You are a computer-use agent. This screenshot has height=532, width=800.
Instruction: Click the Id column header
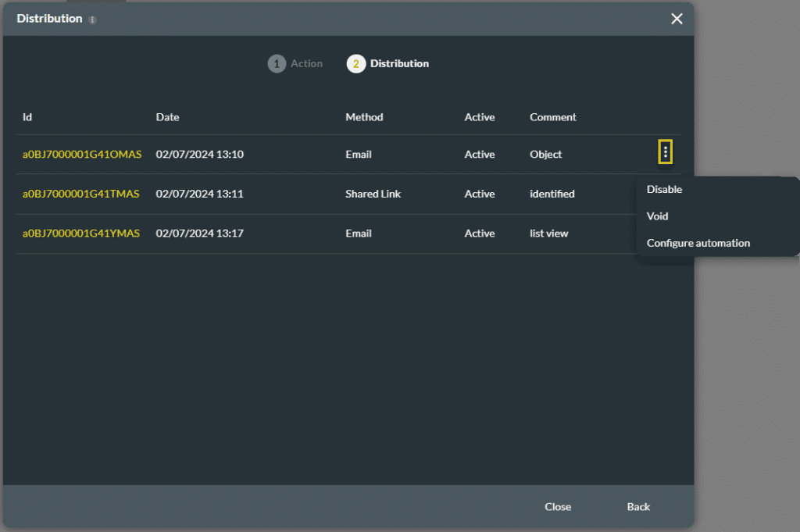coord(27,117)
